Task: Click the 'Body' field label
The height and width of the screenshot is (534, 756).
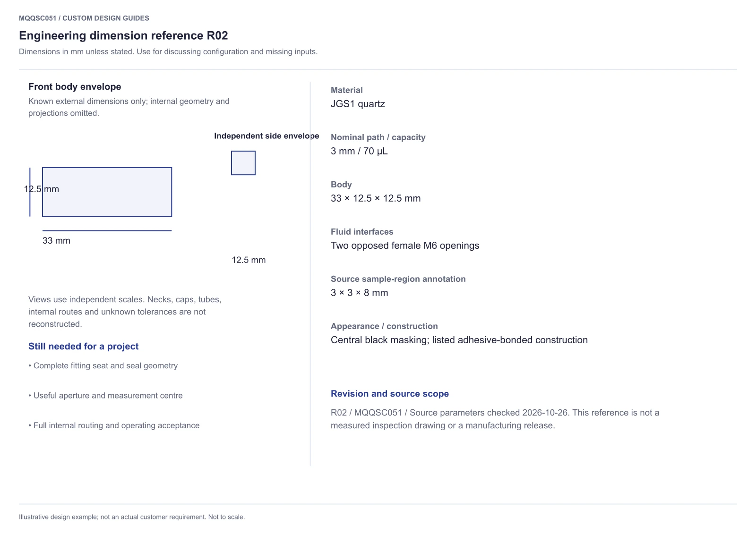Action: pyautogui.click(x=341, y=185)
